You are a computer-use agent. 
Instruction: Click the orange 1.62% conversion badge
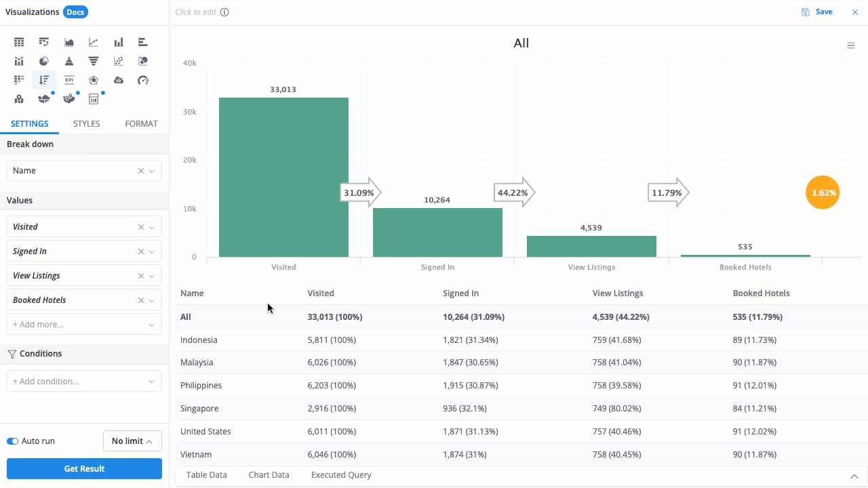point(823,192)
